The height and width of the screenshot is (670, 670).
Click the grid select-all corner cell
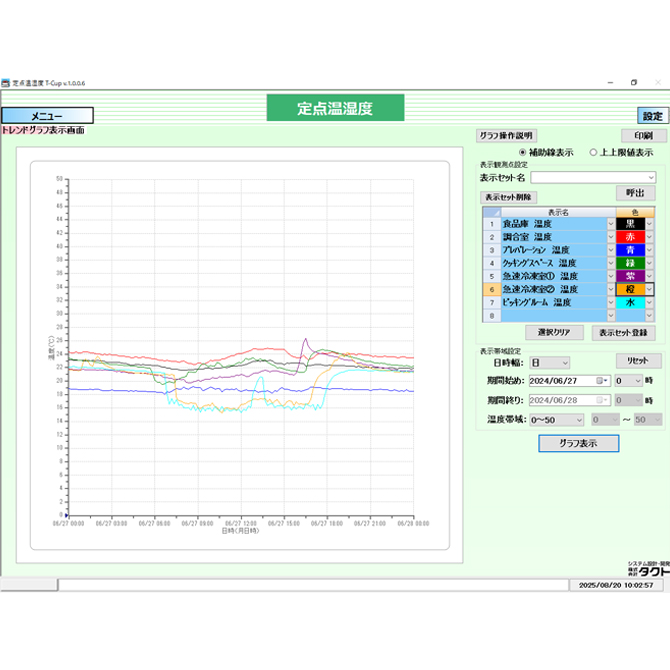(492, 212)
